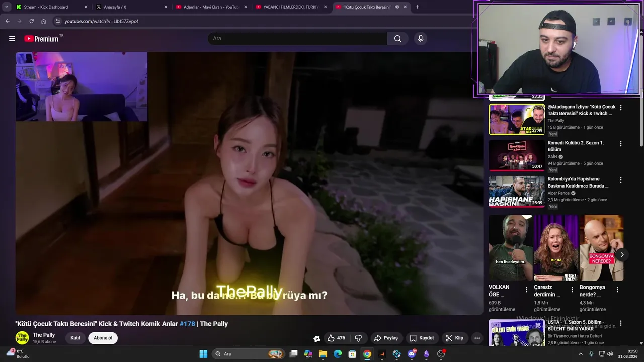Open the weather widget showing 8°C Bulutlu
This screenshot has width=644, height=362.
tap(18, 354)
